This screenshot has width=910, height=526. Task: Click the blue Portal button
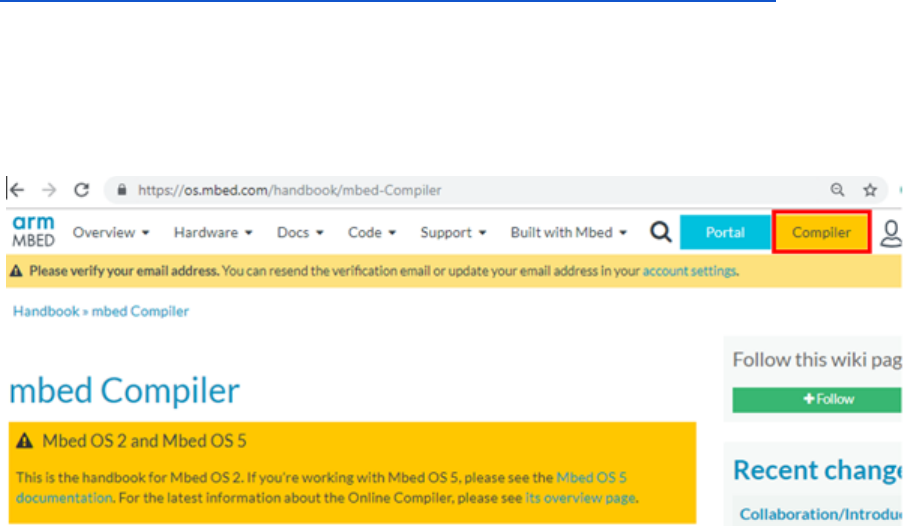[x=725, y=232]
